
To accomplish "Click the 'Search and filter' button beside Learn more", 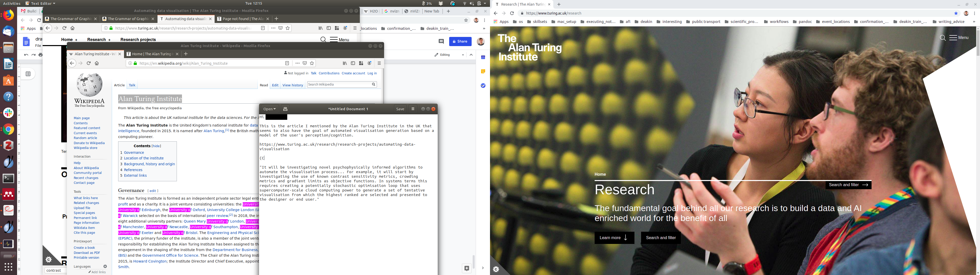I will tap(660, 238).
